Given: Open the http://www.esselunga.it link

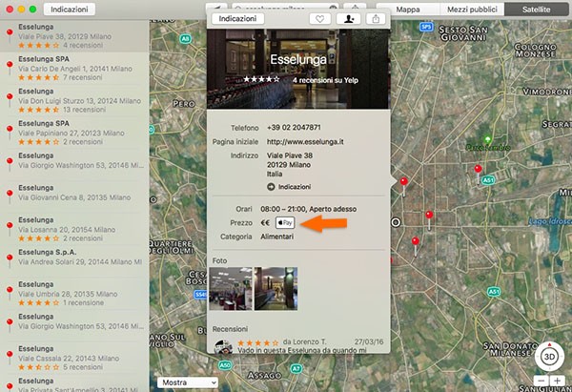Looking at the screenshot, I should click(305, 141).
